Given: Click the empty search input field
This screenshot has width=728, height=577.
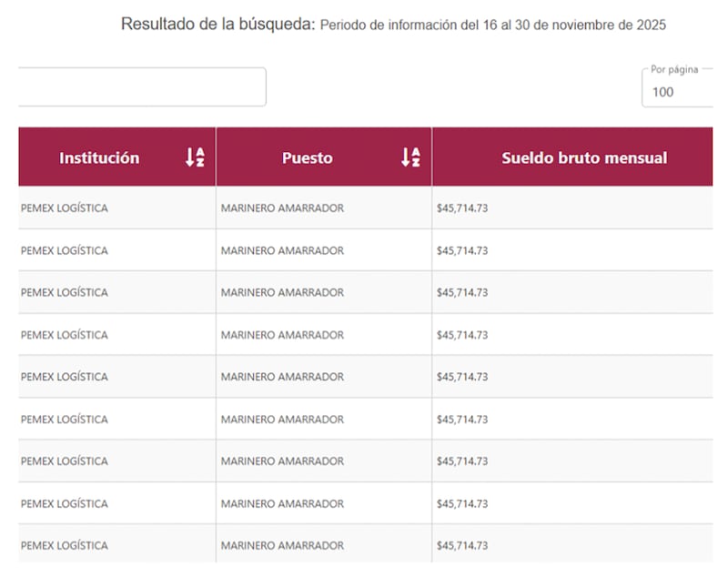Looking at the screenshot, I should tap(141, 87).
